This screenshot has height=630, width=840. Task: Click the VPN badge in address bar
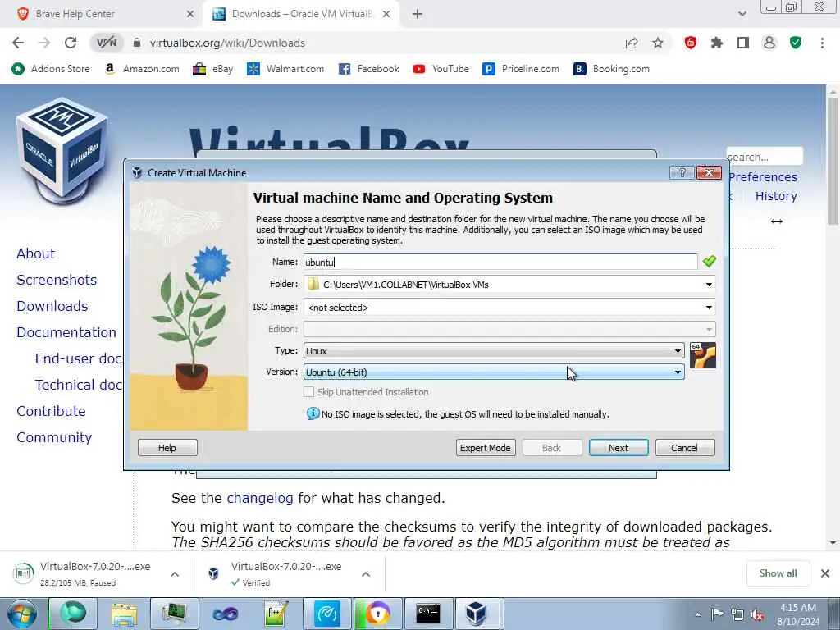click(x=107, y=43)
